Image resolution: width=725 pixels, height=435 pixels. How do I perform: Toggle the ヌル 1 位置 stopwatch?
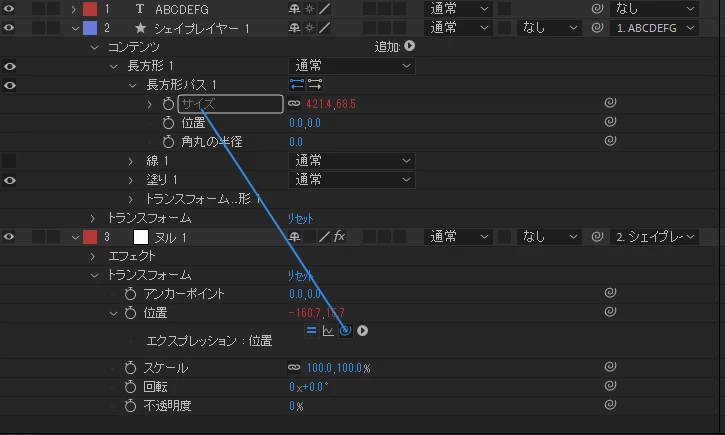[x=130, y=313]
